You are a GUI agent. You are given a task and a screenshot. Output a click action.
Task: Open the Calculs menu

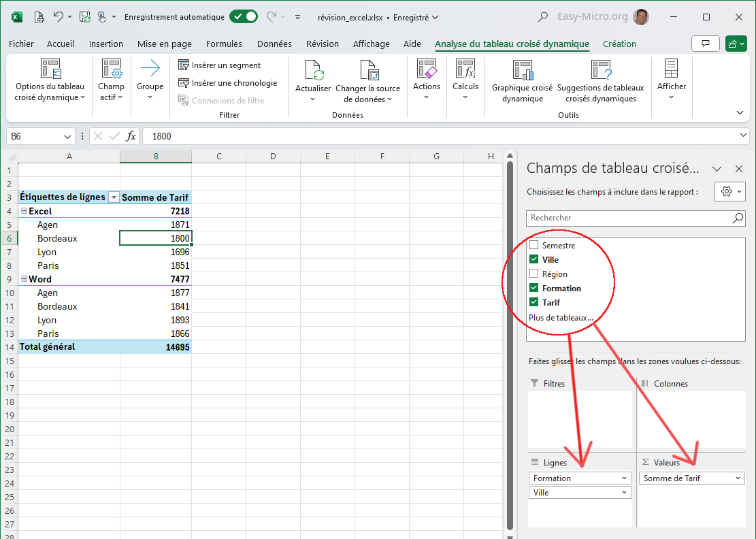click(465, 80)
